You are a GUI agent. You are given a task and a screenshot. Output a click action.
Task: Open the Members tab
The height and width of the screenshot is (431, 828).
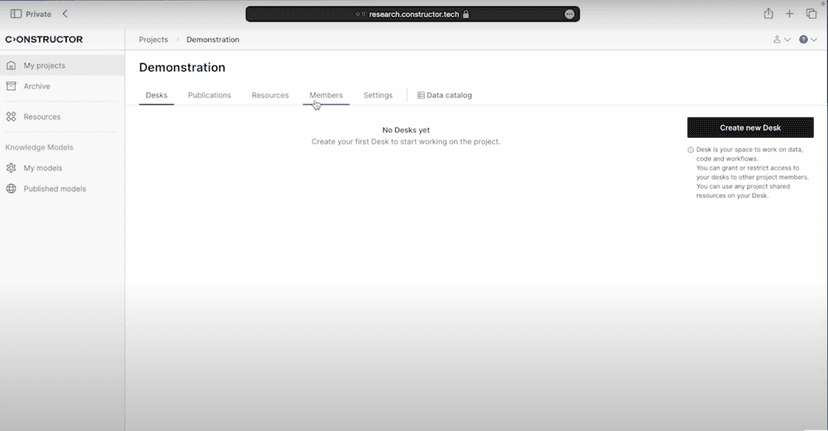tap(326, 95)
